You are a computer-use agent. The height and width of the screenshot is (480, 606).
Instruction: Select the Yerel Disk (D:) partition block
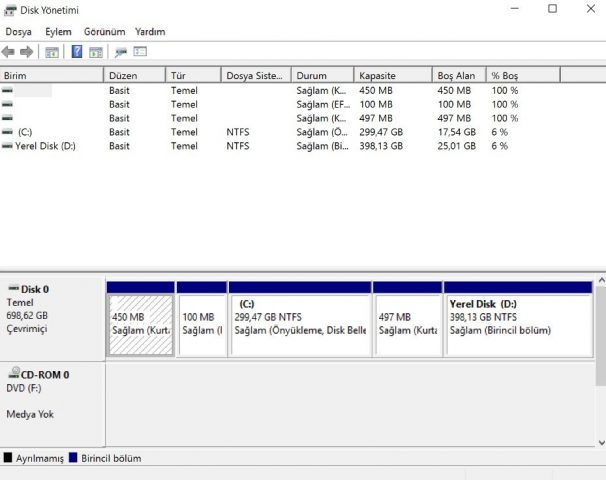coord(518,320)
